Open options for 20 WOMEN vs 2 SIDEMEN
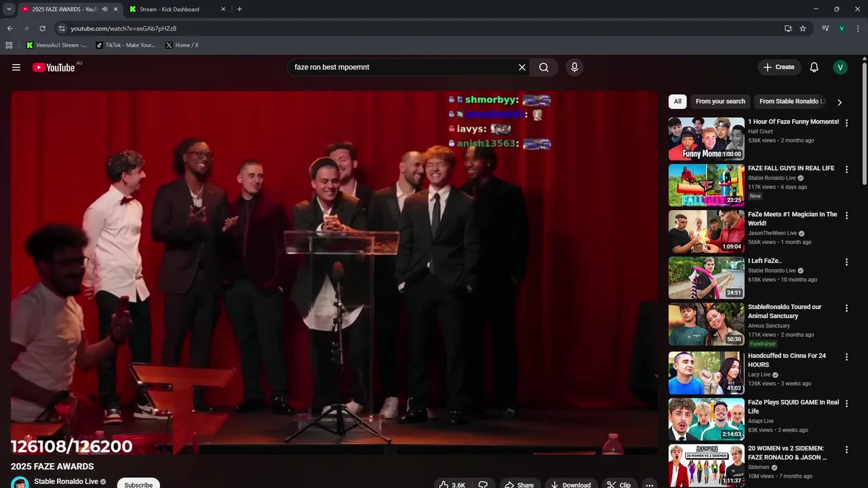 point(846,449)
